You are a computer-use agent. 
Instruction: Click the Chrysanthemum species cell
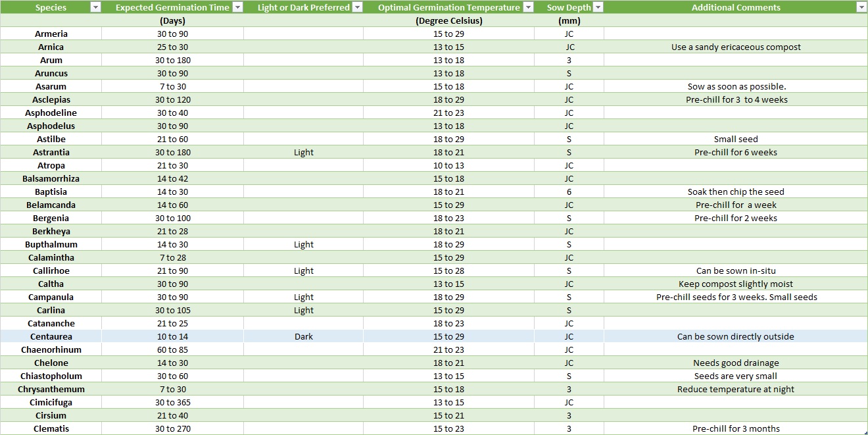click(51, 389)
